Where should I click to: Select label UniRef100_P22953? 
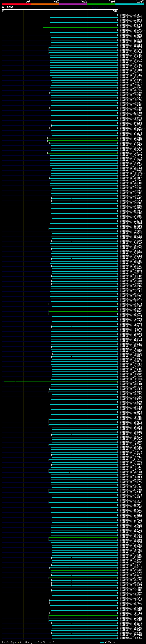(x=131, y=402)
